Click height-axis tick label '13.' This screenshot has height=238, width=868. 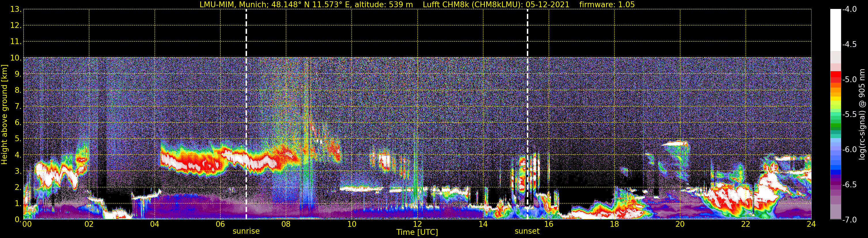point(16,10)
